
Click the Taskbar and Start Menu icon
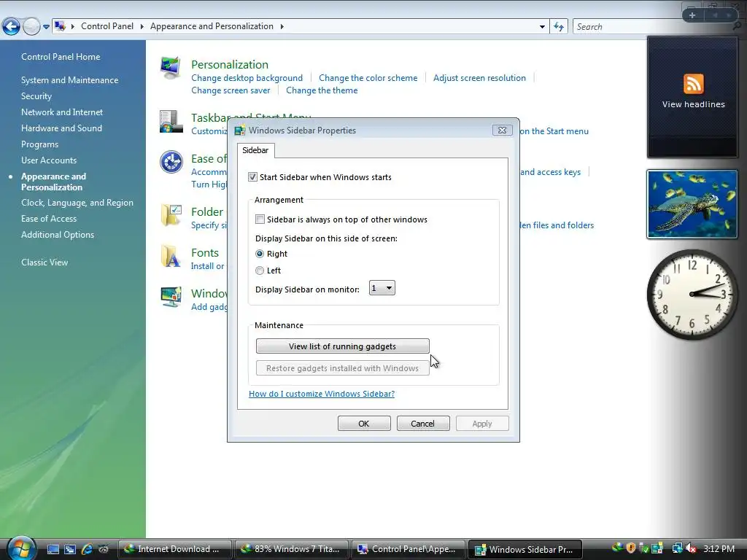(x=171, y=122)
